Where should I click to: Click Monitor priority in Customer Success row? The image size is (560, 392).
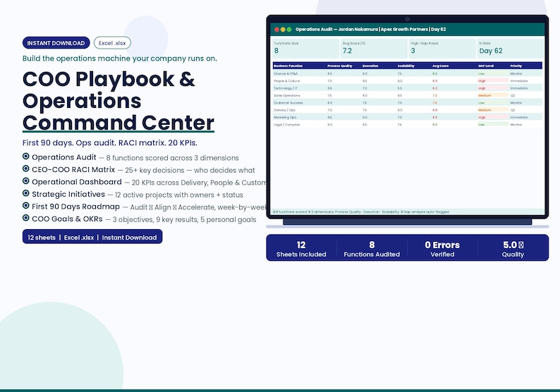point(516,103)
